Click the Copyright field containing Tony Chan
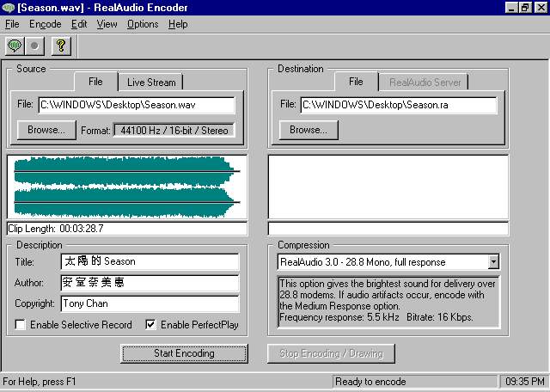The width and height of the screenshot is (550, 392). click(x=150, y=303)
